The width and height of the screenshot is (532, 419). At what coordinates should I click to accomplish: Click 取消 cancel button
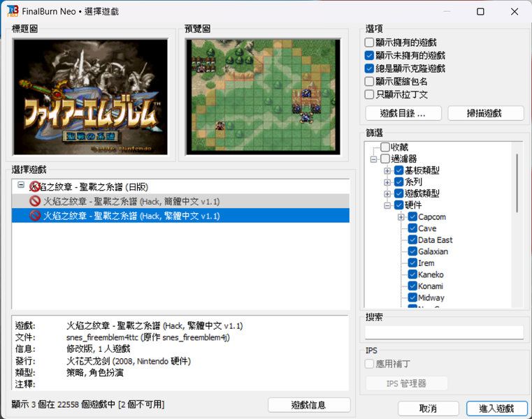pos(428,408)
